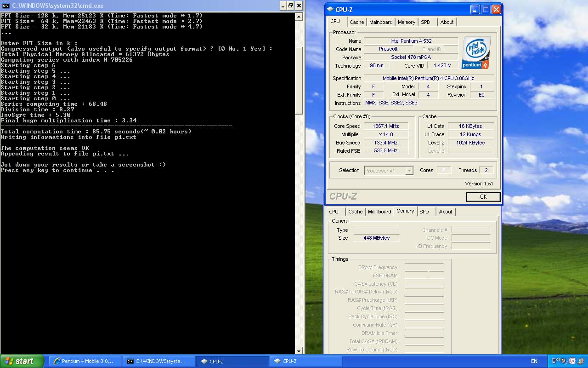Open the Pentium 4 Mobile 3.0 taskbar button

pos(85,361)
